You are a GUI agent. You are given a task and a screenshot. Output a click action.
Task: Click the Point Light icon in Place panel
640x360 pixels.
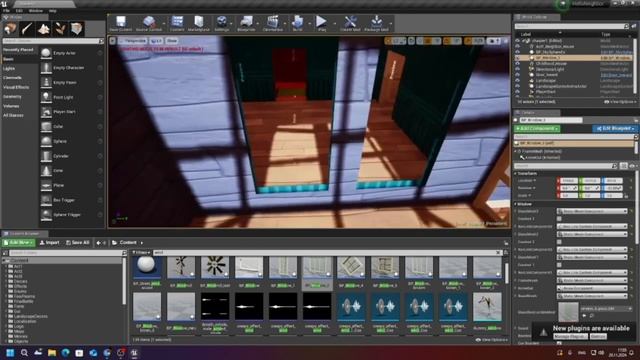46,97
